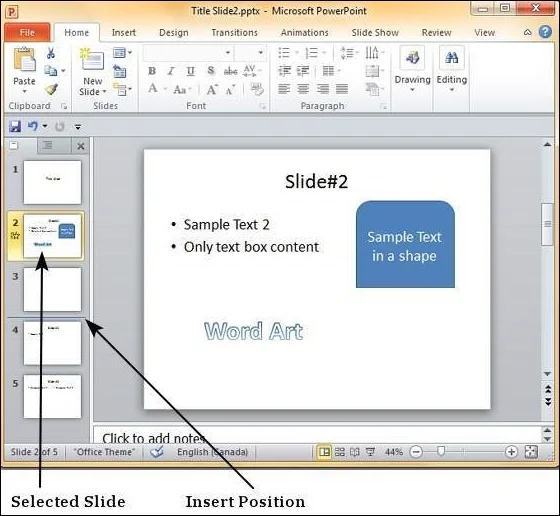Click the Paste clipboard icon
Viewport: 560px width, 516px height.
[x=24, y=59]
